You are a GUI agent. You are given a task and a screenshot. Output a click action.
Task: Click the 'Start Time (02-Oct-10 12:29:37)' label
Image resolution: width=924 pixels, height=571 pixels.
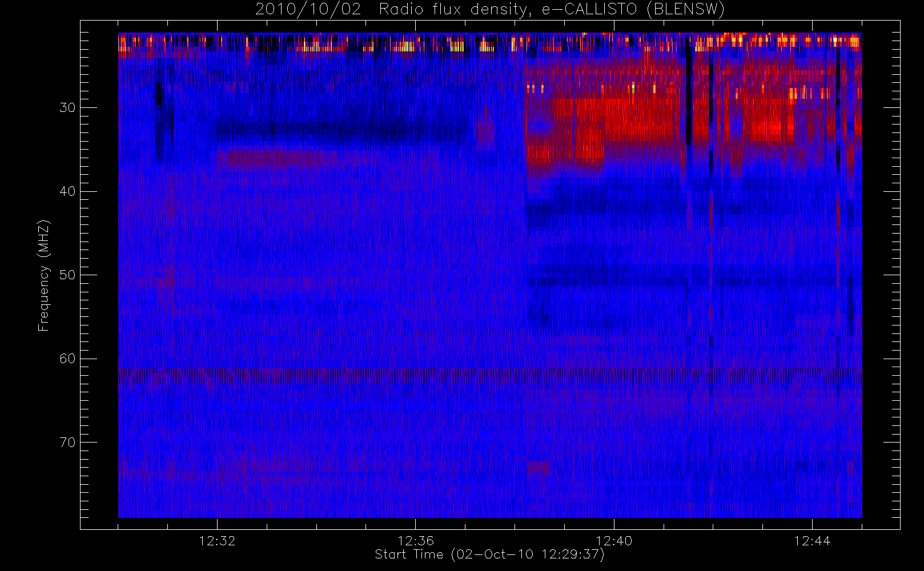coord(489,554)
